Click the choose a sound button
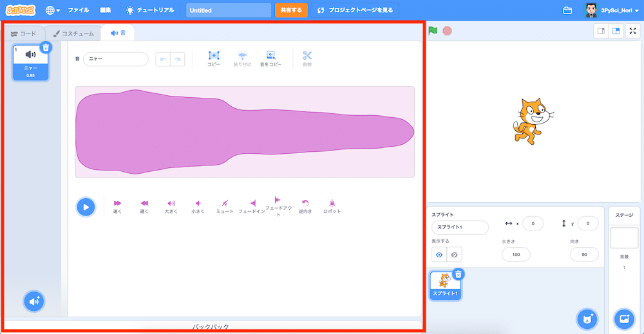644x334 pixels. pos(34,302)
